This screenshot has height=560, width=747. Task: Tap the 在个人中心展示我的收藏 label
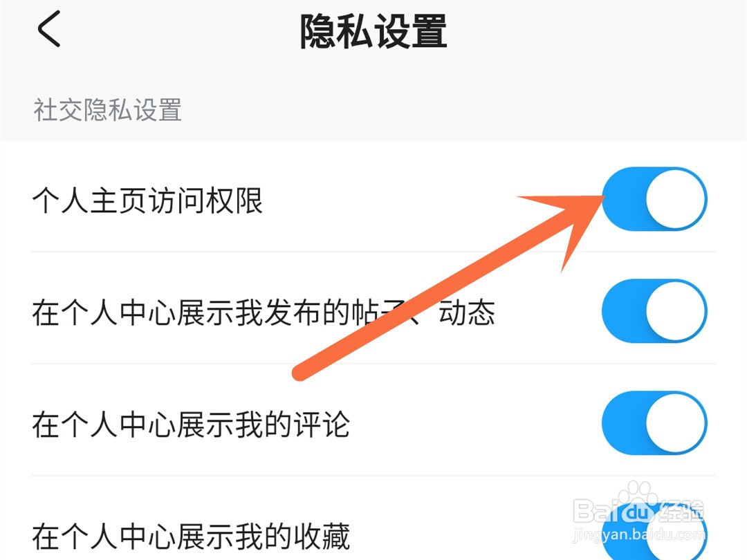191,536
